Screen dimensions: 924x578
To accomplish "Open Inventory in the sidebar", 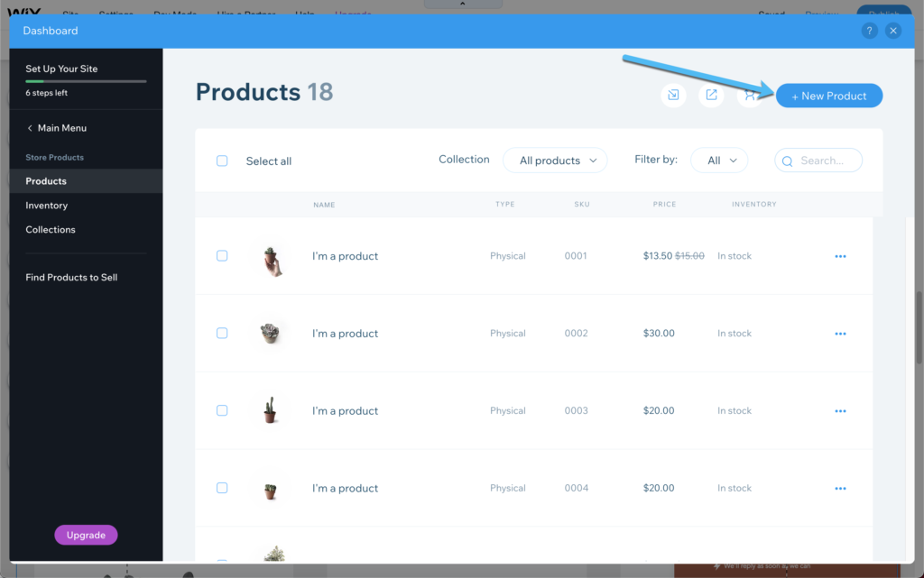I will click(47, 206).
